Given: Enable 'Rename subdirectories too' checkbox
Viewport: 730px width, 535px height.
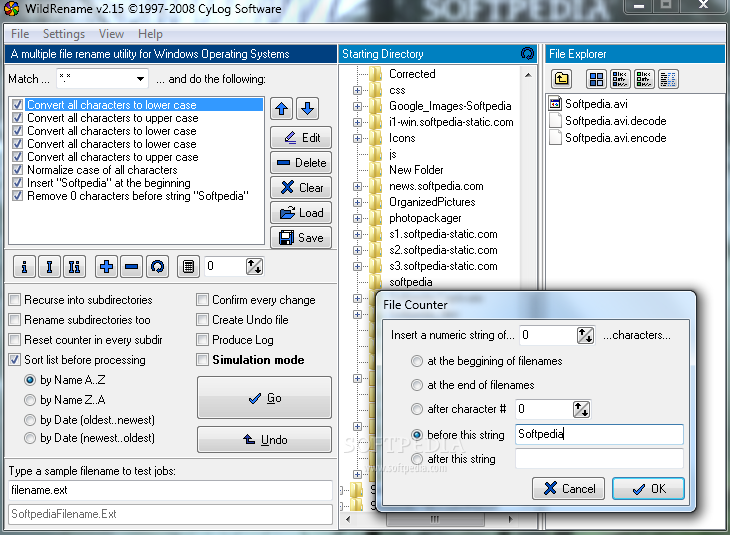Looking at the screenshot, I should [15, 319].
